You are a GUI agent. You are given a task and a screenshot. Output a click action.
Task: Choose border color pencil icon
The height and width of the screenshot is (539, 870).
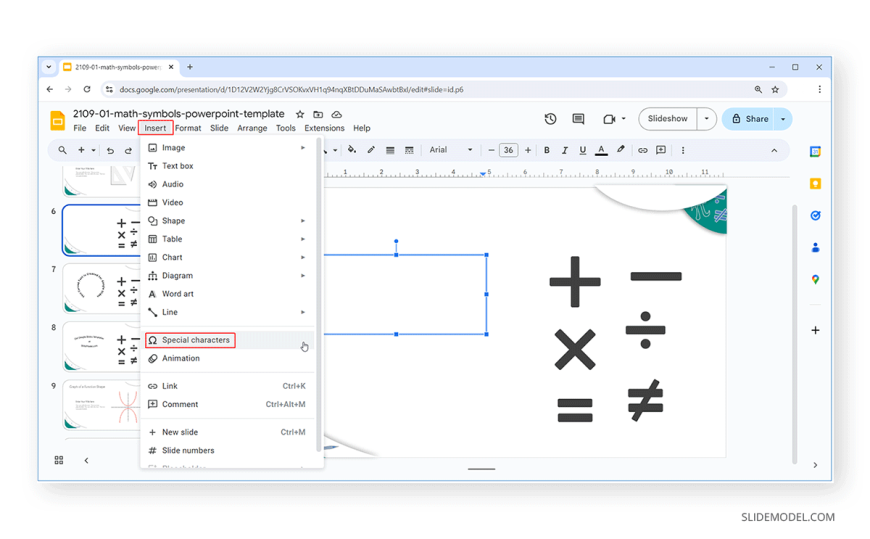[371, 150]
